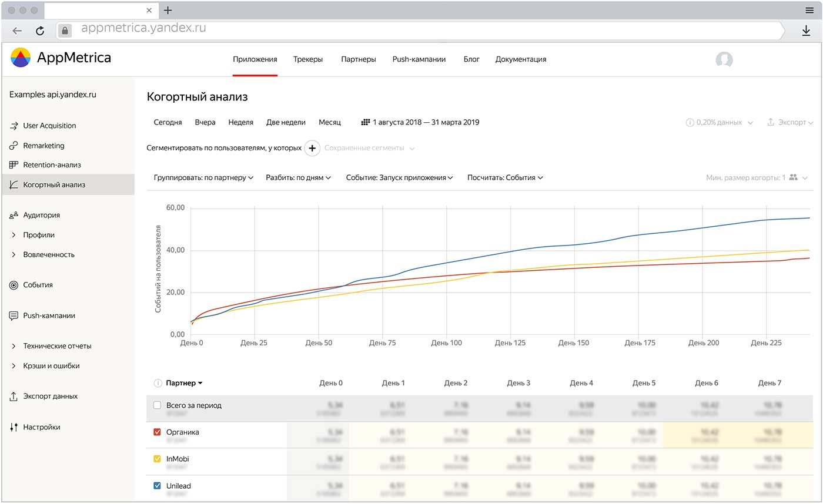Screen dimensions: 823x504
Task: Uncheck the Органика checkbox
Action: (x=157, y=432)
